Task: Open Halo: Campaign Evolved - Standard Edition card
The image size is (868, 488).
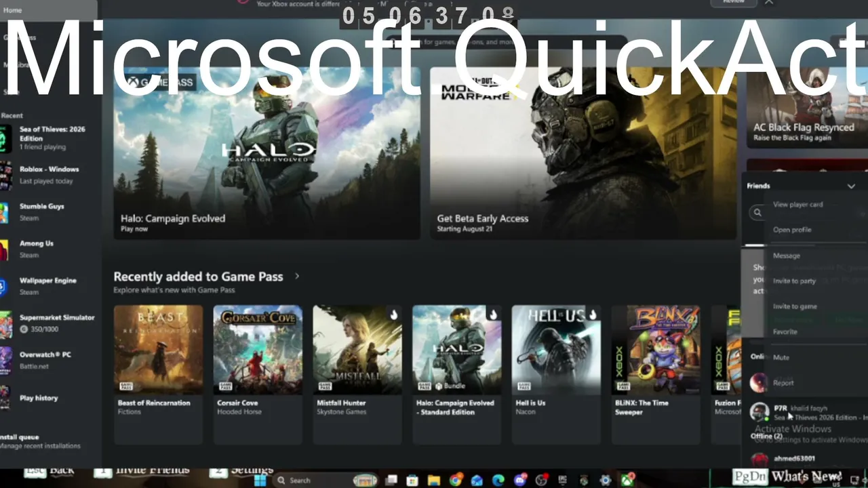Action: 457,374
